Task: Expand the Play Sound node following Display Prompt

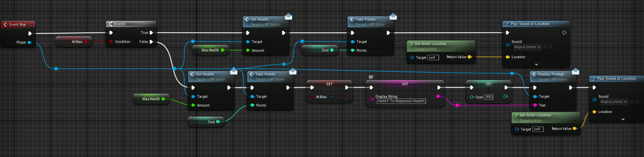Action: (x=623, y=119)
